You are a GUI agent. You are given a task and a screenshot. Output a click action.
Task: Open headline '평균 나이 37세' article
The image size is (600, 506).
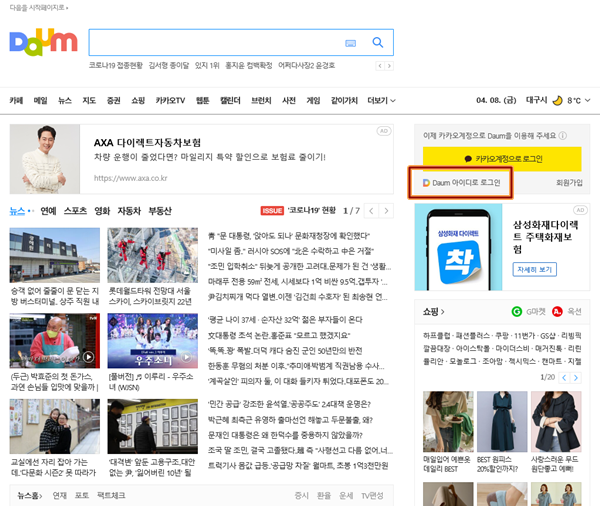pos(285,320)
